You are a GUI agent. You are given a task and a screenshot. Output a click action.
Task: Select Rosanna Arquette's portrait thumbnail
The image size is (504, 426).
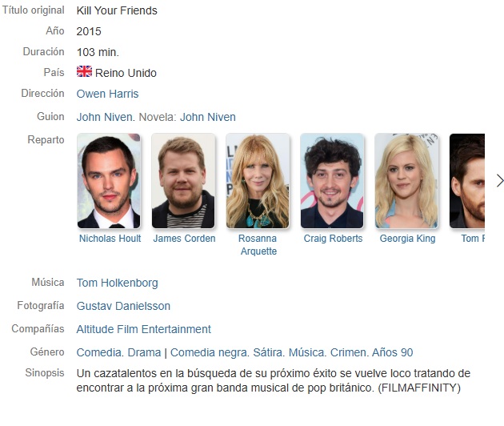point(258,181)
